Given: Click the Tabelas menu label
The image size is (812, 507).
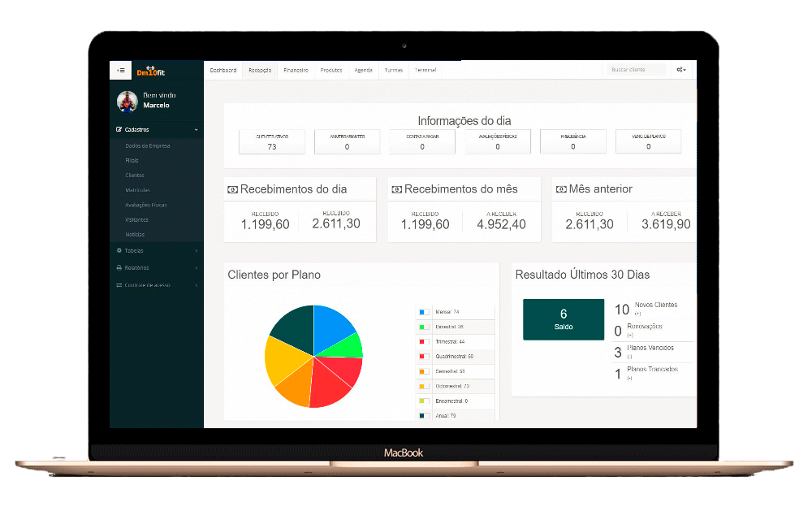Looking at the screenshot, I should [x=134, y=251].
